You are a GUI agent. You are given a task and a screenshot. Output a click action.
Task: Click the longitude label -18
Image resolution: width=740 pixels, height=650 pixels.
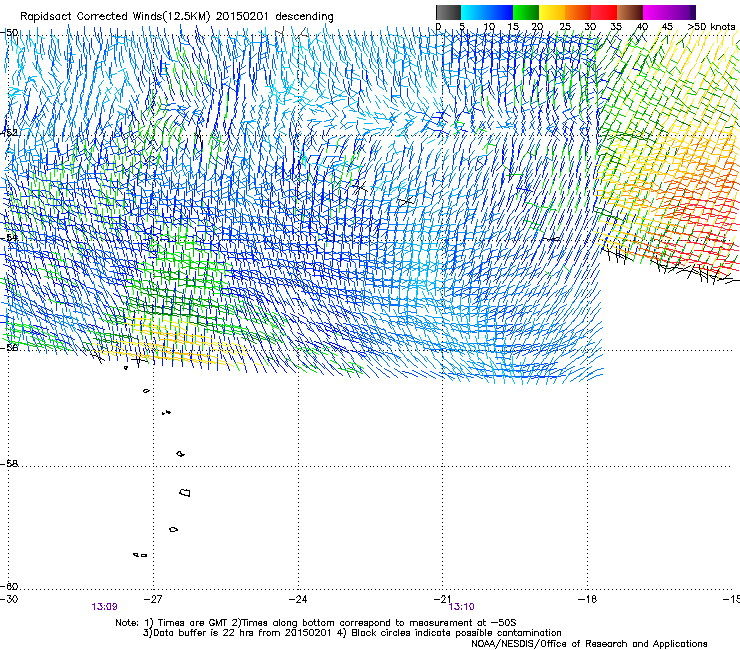(587, 599)
